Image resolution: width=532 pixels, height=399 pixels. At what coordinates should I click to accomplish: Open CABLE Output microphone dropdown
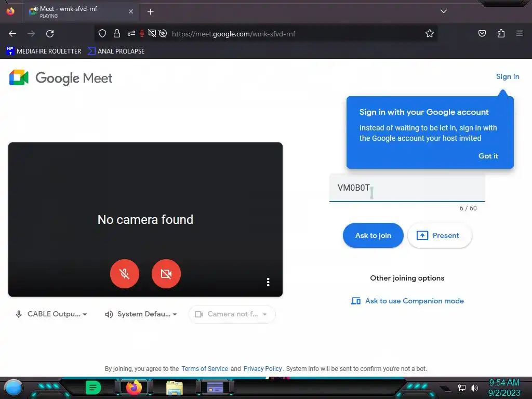(51, 314)
